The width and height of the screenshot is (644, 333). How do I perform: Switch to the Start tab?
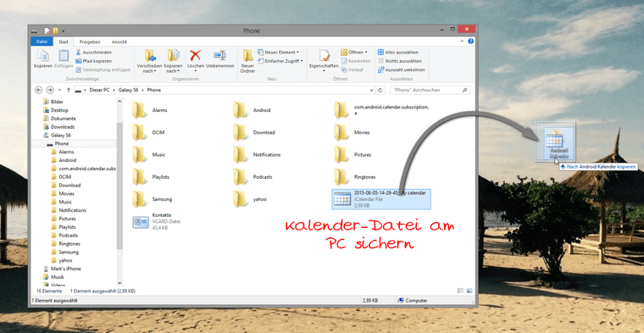[64, 42]
